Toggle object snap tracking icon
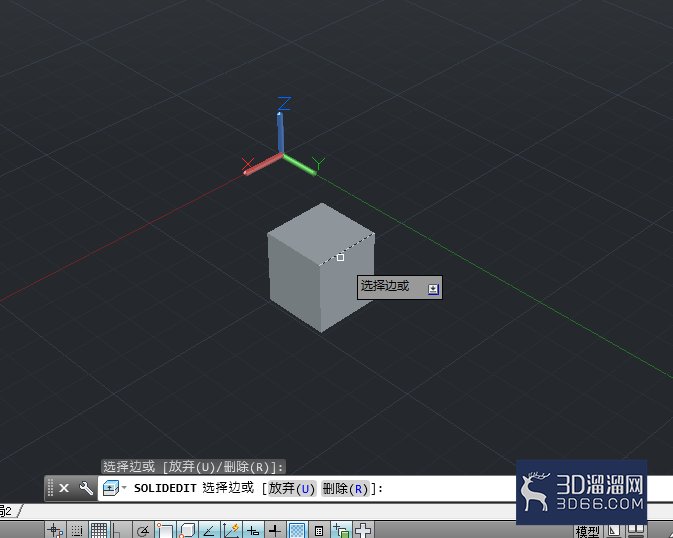Screen dimensions: 673x538 209,531
